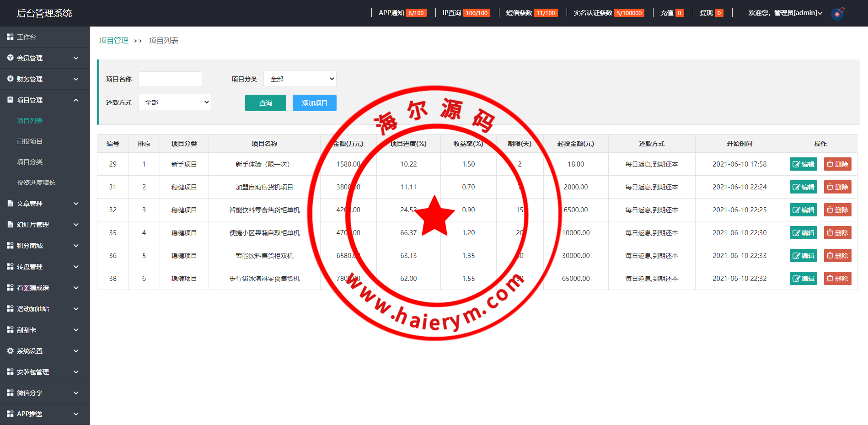This screenshot has width=868, height=425.
Task: Edit project number 29 (新手体验)
Action: pos(803,164)
